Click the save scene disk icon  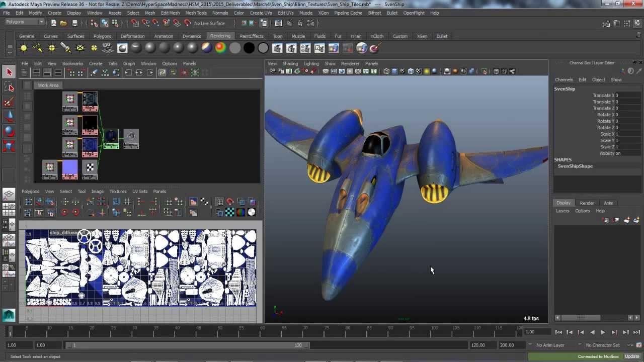click(x=75, y=23)
